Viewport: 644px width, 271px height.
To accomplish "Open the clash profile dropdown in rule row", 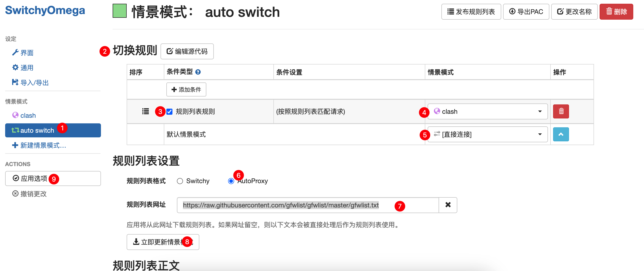I will (x=487, y=111).
